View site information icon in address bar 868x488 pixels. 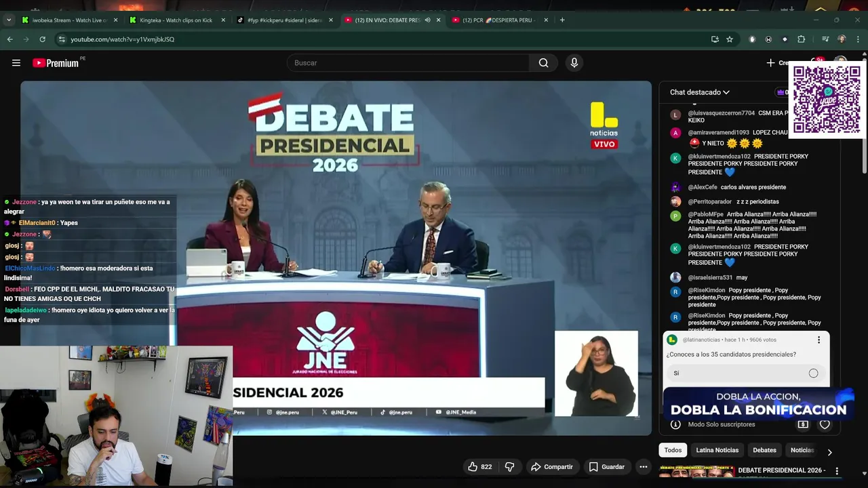[x=62, y=39]
